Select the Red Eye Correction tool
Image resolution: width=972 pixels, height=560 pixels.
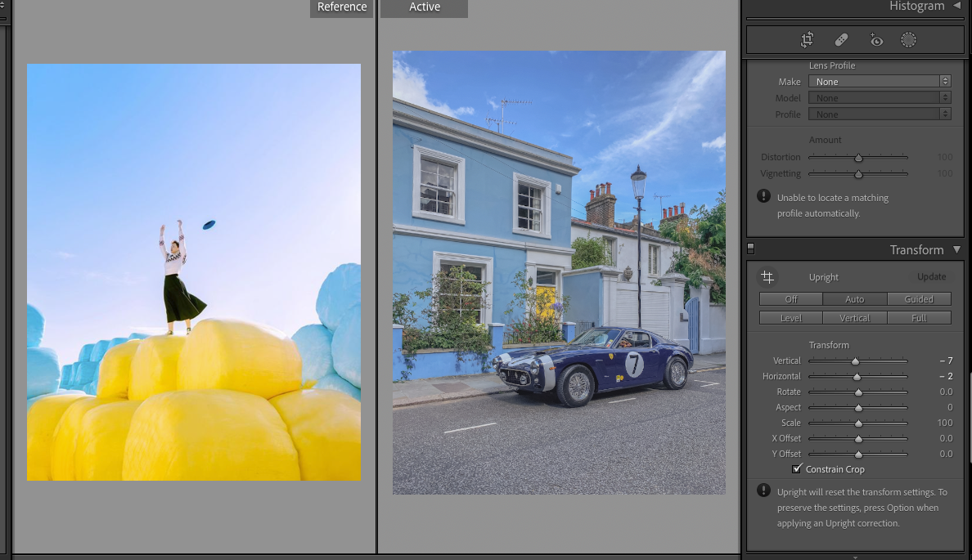click(x=875, y=40)
